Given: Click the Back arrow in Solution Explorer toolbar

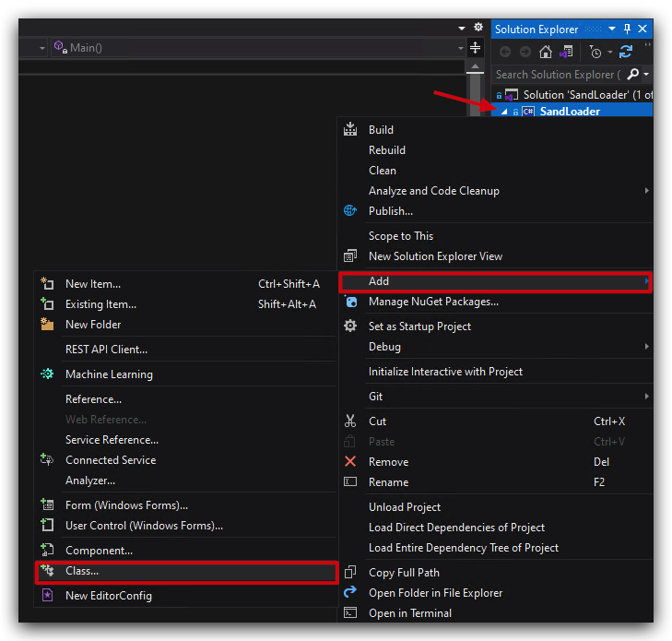Looking at the screenshot, I should click(505, 52).
